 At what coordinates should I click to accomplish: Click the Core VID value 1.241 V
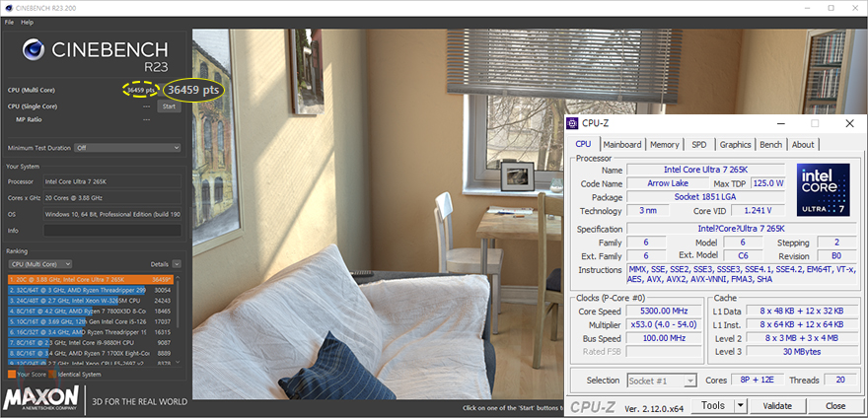[758, 211]
